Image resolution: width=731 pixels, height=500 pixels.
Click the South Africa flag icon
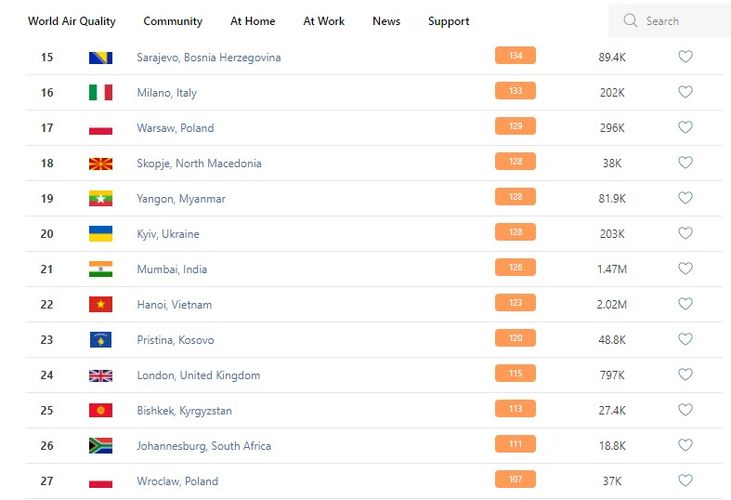tap(100, 446)
